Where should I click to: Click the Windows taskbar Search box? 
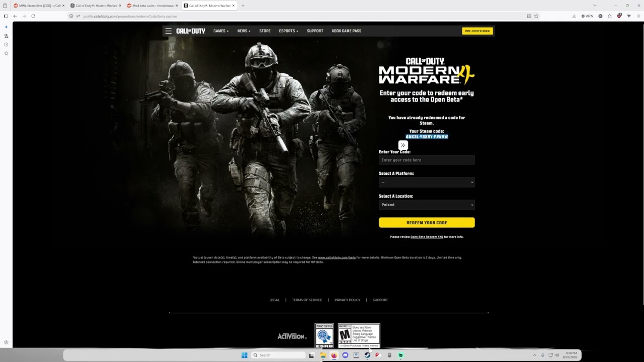pyautogui.click(x=278, y=355)
